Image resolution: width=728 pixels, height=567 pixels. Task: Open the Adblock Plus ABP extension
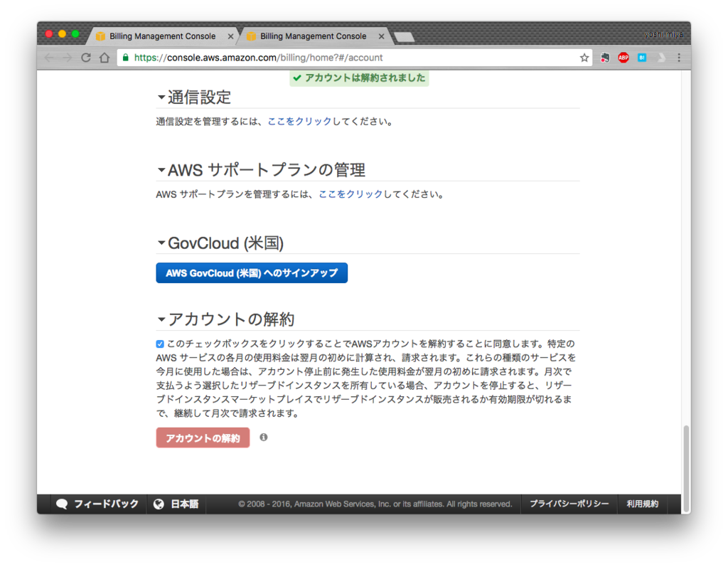tap(623, 58)
